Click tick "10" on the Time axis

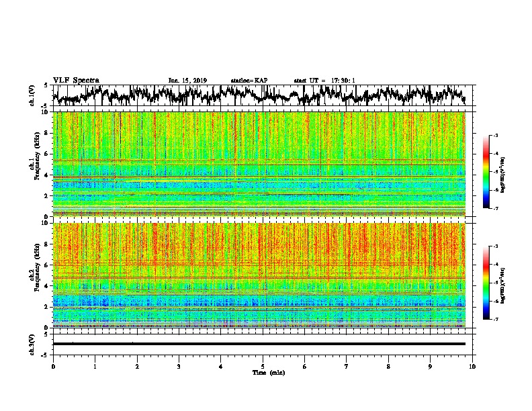(472, 367)
